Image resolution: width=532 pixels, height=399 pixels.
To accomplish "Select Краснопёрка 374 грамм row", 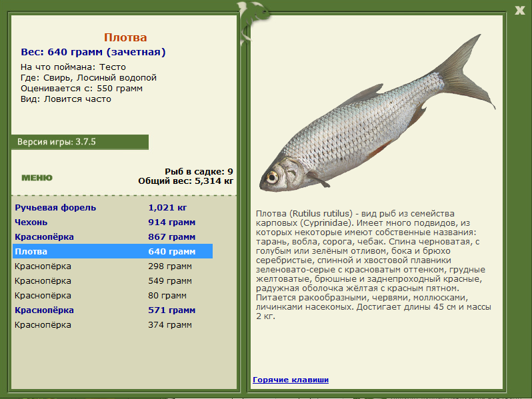I will pos(113,325).
